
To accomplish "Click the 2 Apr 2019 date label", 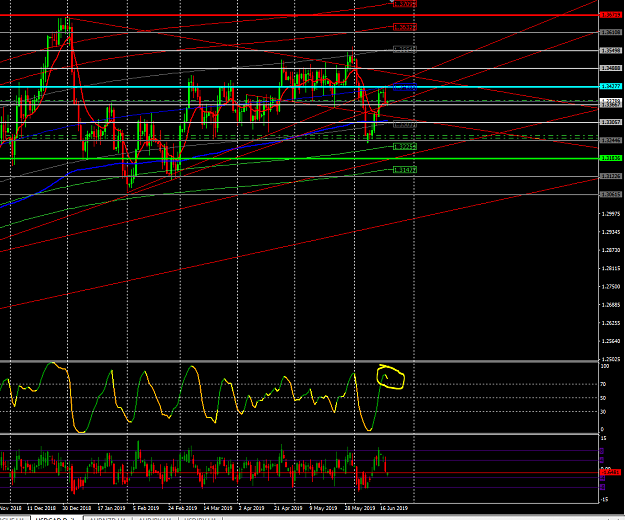I will tap(251, 508).
